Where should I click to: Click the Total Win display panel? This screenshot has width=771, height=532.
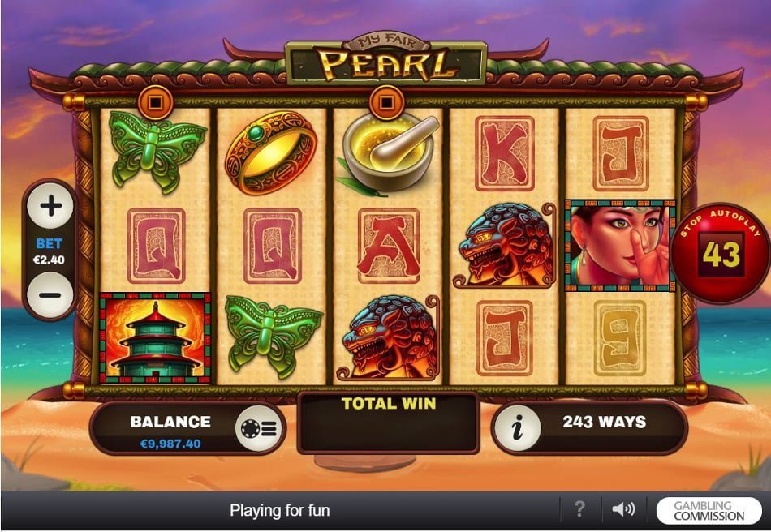pos(389,423)
